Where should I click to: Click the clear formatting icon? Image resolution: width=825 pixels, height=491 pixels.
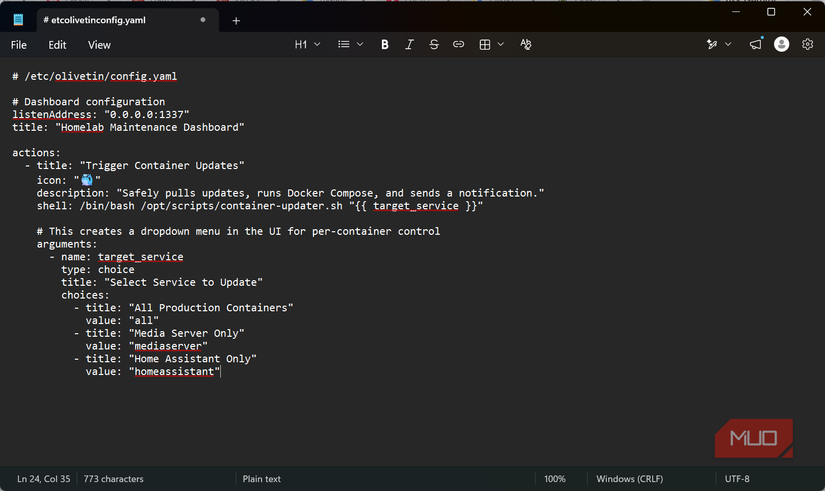526,45
